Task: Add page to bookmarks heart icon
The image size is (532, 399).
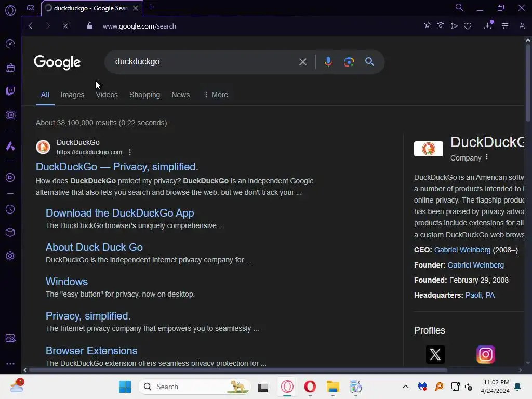Action: pyautogui.click(x=468, y=26)
